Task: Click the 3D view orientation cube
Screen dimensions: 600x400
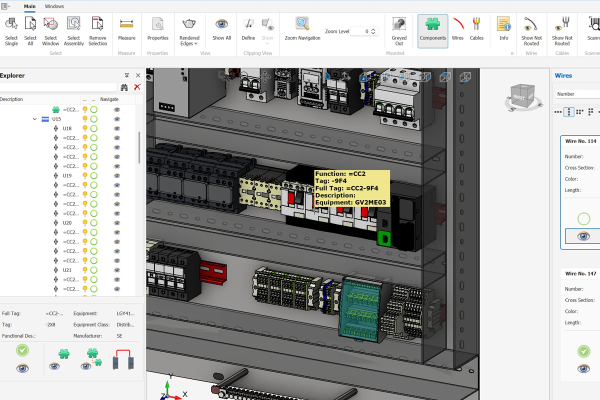Action: tap(523, 98)
